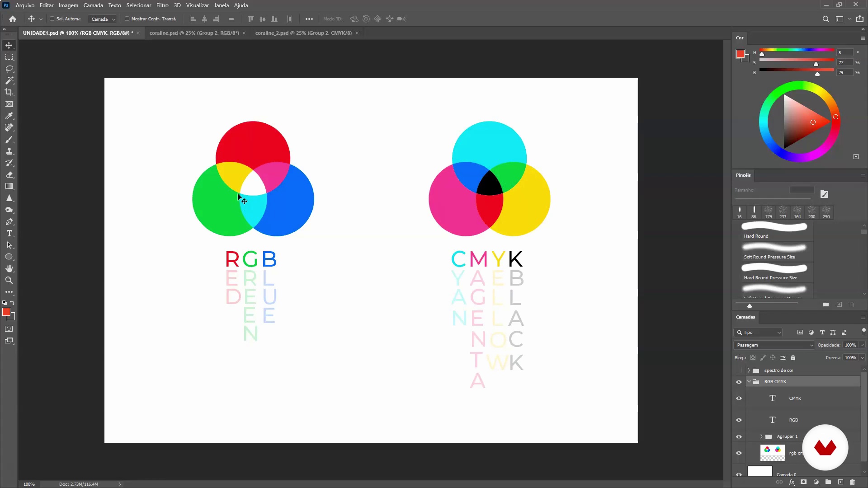Open the Camadas panel menu
Image resolution: width=868 pixels, height=488 pixels.
(863, 317)
